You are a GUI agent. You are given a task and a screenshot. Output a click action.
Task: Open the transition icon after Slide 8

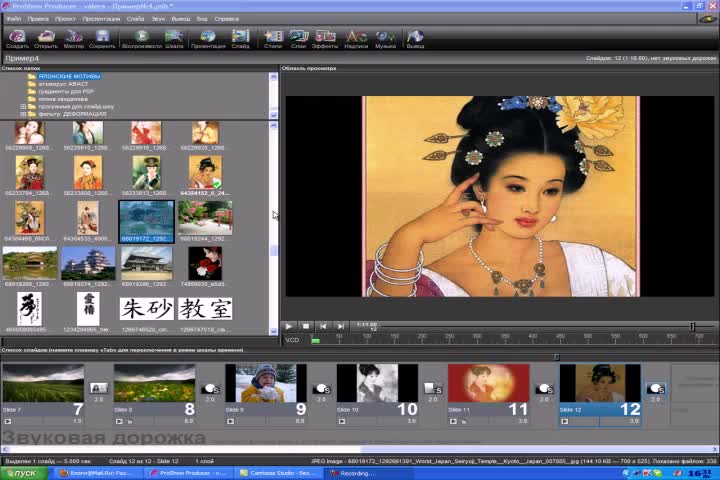click(210, 389)
